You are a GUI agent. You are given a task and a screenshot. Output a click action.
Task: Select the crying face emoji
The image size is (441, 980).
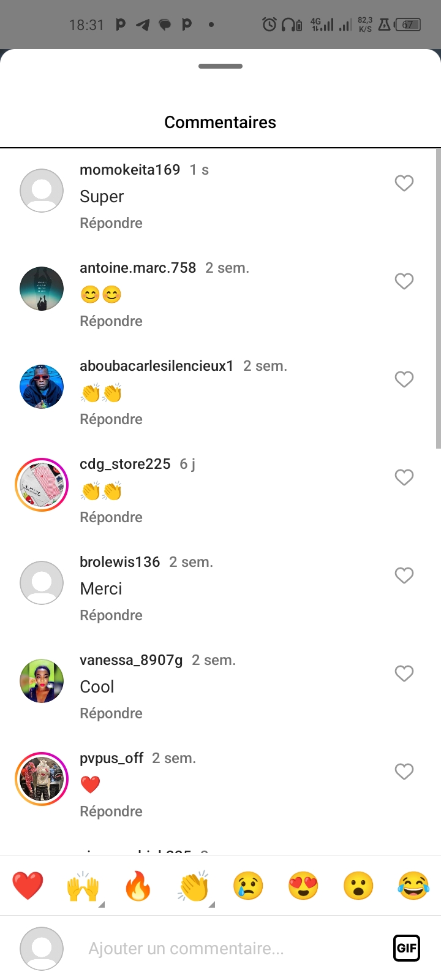[248, 886]
